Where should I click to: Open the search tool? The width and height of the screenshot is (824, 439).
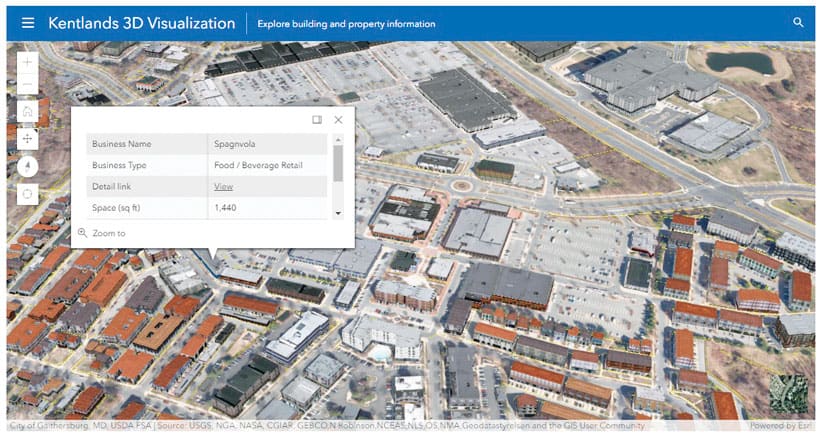(x=798, y=22)
